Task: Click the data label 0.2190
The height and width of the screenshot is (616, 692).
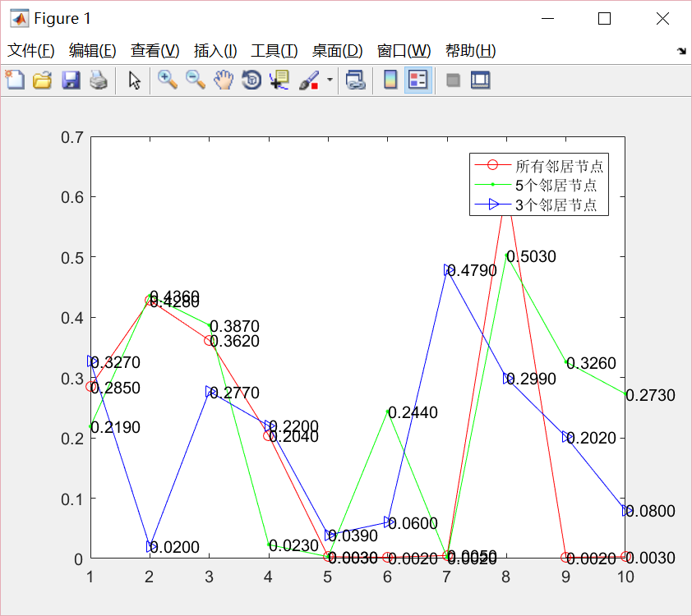Action: pos(115,427)
